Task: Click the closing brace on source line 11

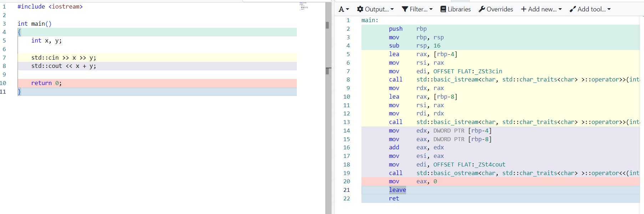Action: (x=19, y=91)
